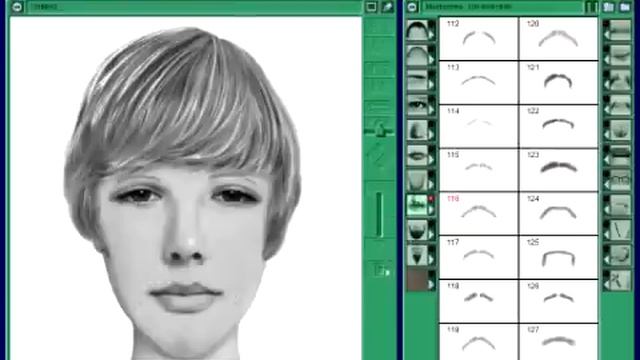Choose the lips category icon
This screenshot has width=640, height=360.
pos(417,156)
